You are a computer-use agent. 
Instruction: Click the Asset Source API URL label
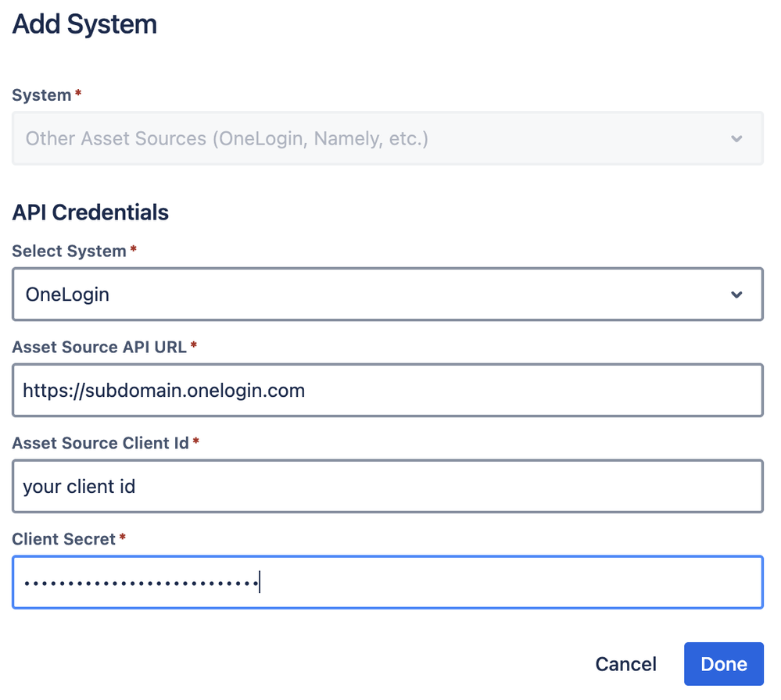(x=99, y=347)
